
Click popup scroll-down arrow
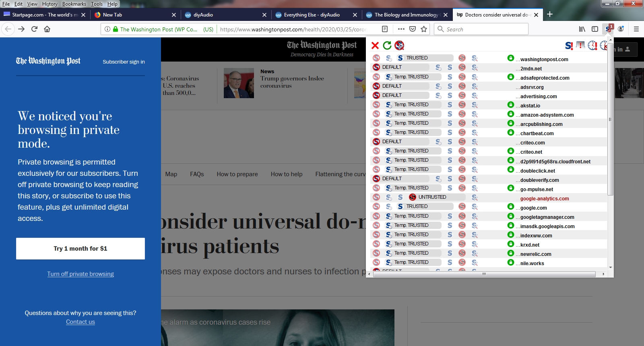point(611,267)
